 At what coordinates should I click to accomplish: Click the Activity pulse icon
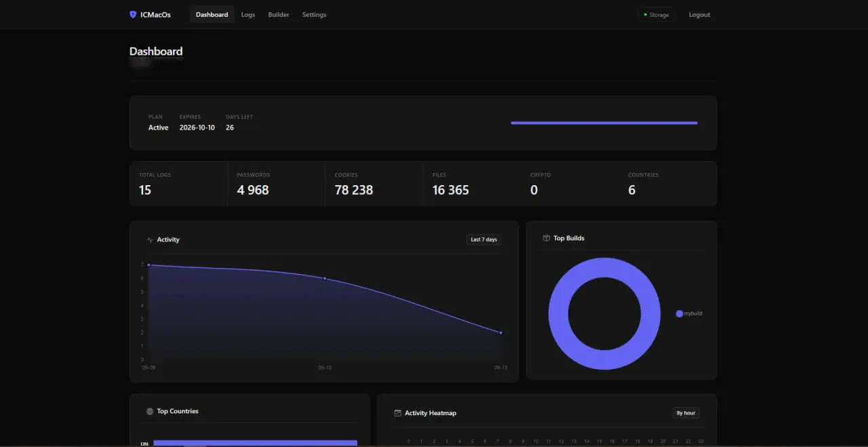[x=150, y=239]
